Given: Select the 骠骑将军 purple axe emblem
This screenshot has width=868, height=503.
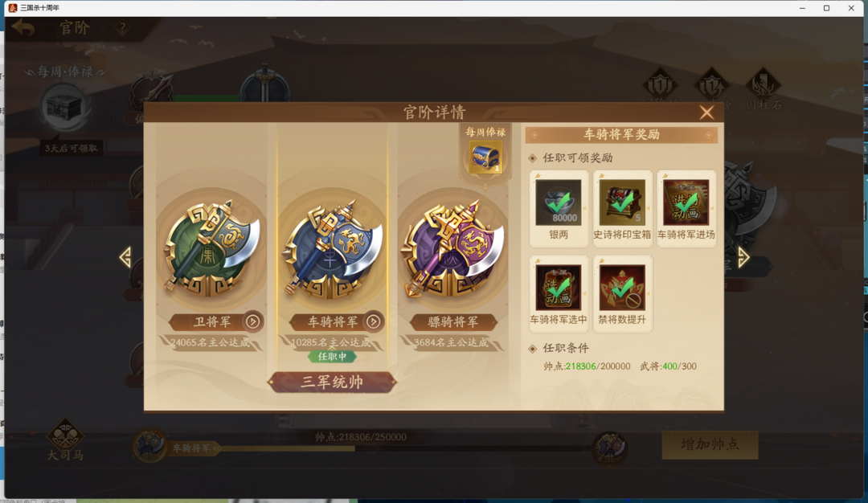Looking at the screenshot, I should point(453,248).
